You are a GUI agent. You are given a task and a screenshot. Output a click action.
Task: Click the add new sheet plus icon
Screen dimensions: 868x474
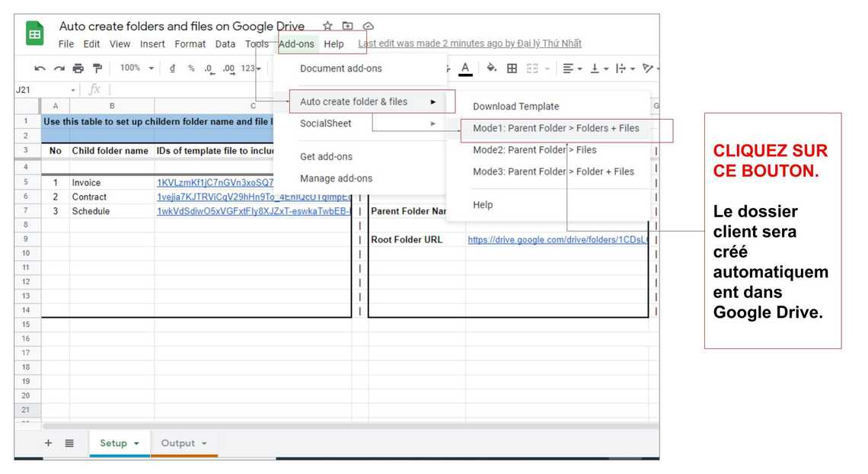point(48,443)
